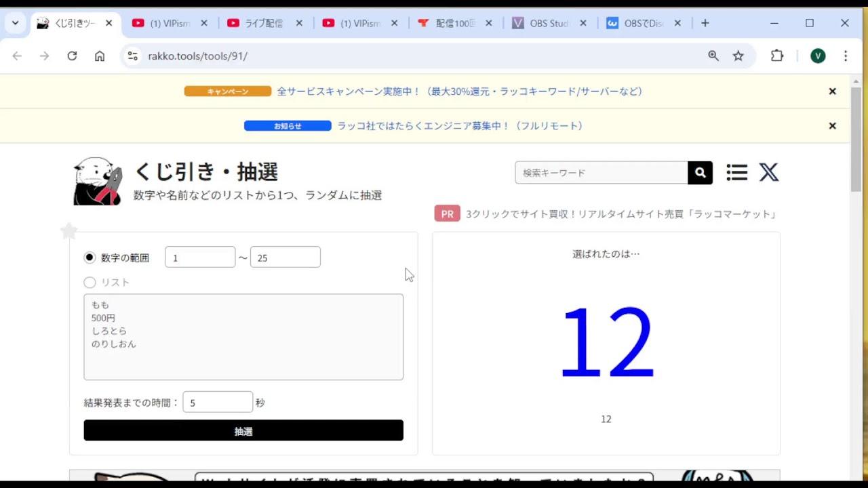The height and width of the screenshot is (488, 868).
Task: Open the tool list icon beside the search box
Action: coord(736,172)
